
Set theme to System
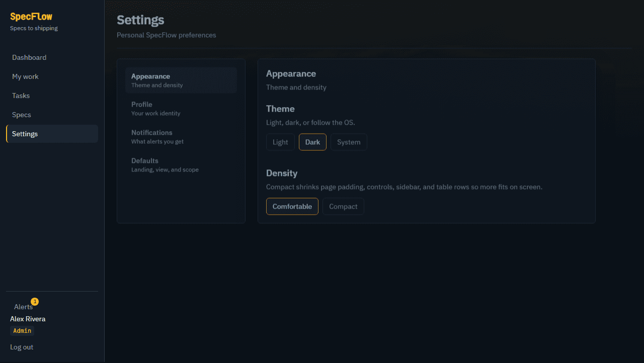pos(349,142)
